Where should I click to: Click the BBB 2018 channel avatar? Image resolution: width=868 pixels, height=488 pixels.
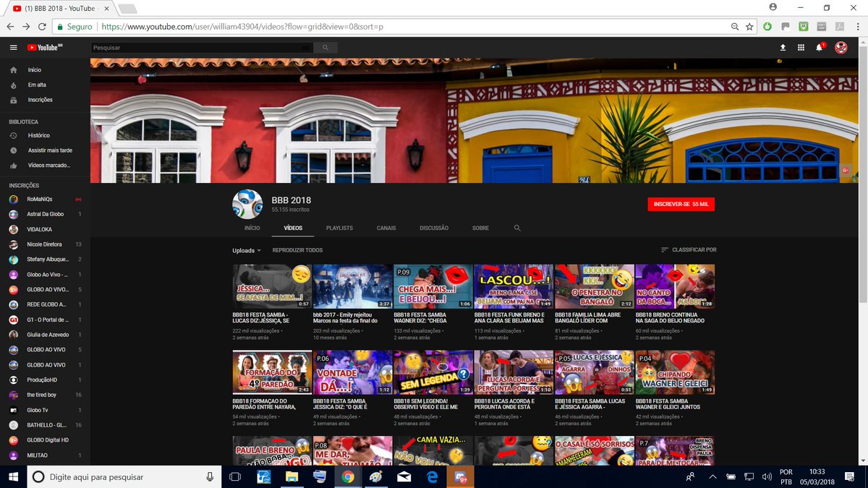(x=247, y=205)
